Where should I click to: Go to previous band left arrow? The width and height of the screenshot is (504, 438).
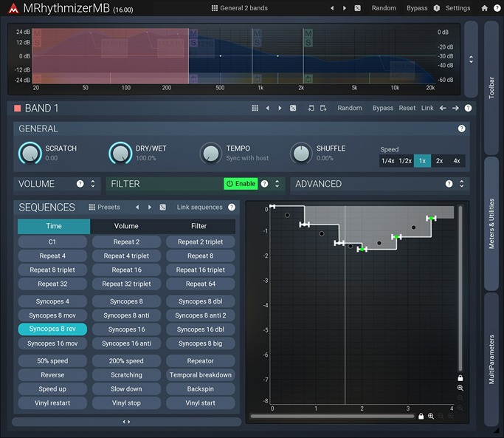click(x=443, y=108)
